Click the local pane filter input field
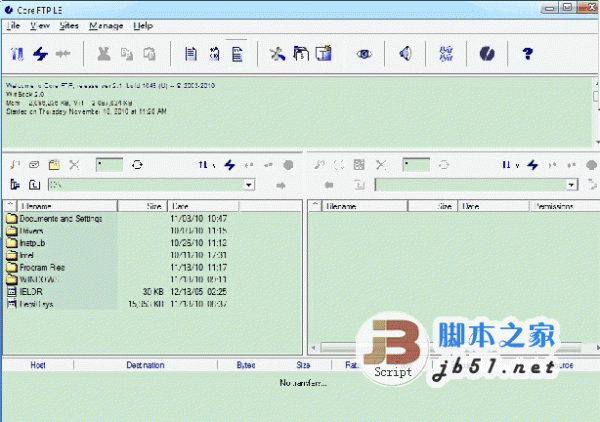Viewport: 600px width, 422px height. point(109,165)
